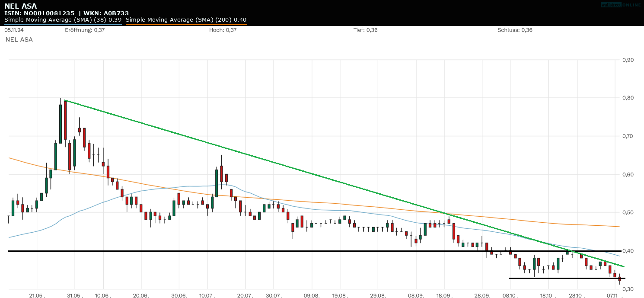Viewport: 644px width, 298px height.
Task: Click the 10.07. date axis label
Action: click(x=207, y=295)
